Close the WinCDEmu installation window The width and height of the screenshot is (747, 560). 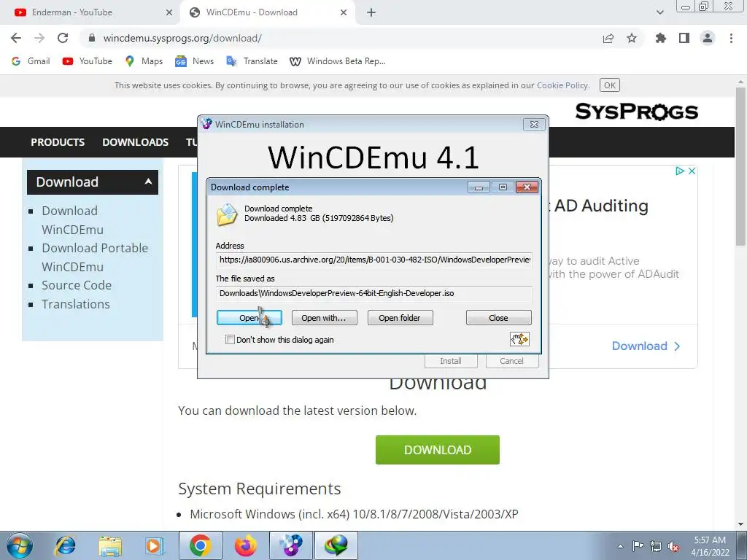[534, 124]
